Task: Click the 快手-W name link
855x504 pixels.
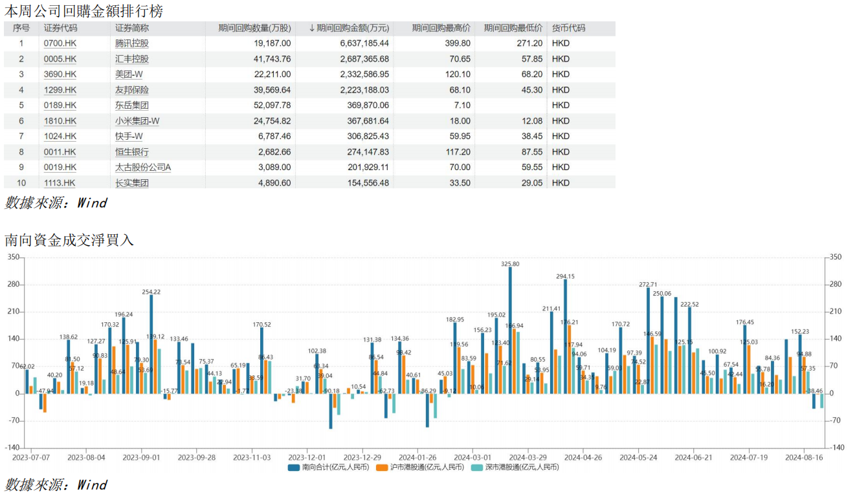Action: click(x=129, y=137)
